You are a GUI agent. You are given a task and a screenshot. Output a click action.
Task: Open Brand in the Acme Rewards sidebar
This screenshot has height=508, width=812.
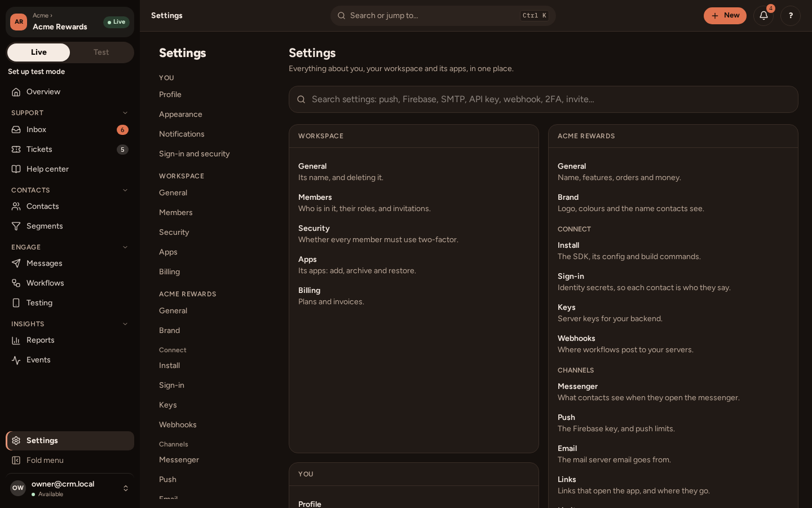[169, 331]
